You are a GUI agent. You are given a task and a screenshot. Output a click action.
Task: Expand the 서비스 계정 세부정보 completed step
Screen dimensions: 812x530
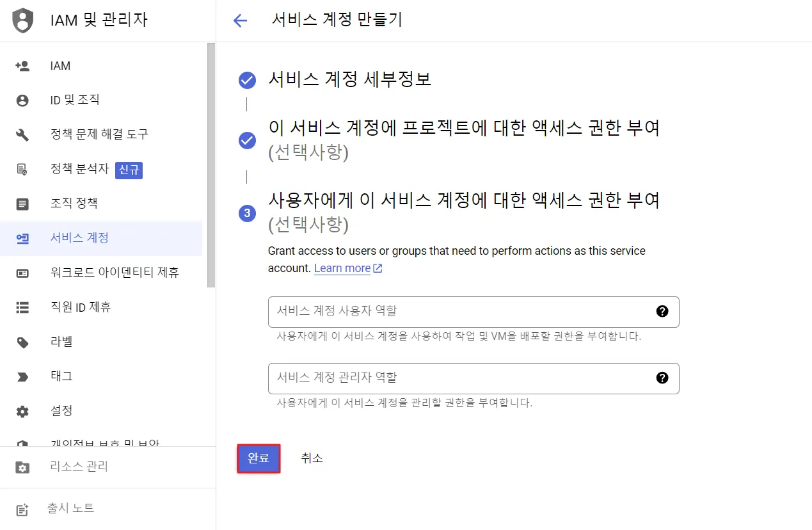[349, 80]
